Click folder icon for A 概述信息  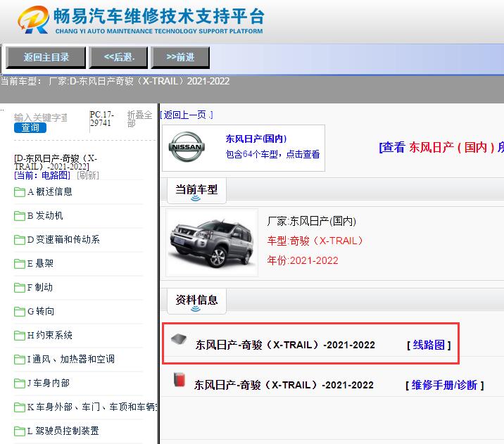click(20, 192)
